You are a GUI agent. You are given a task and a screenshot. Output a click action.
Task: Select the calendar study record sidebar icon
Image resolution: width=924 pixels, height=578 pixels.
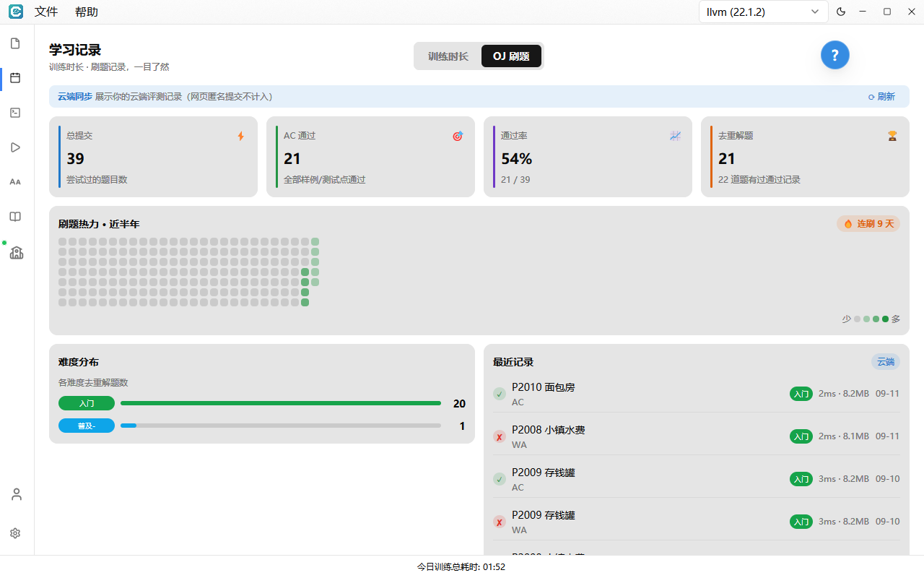click(x=15, y=78)
